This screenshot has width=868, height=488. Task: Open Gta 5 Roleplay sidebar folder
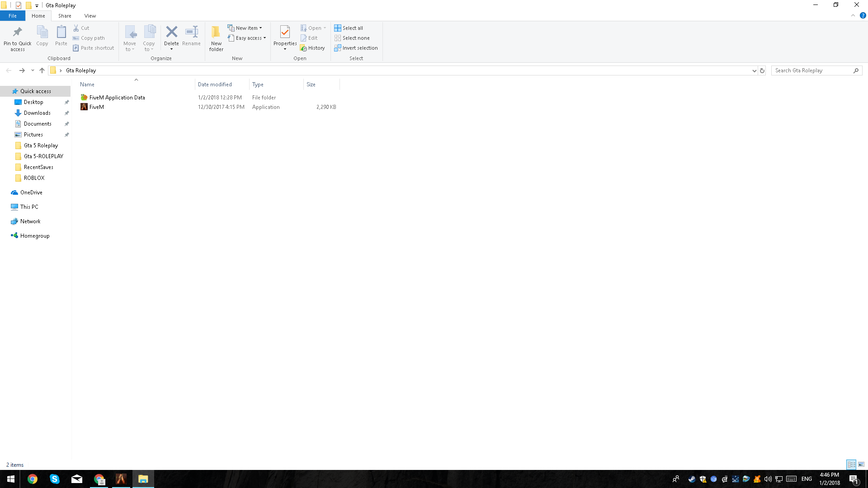pos(41,145)
